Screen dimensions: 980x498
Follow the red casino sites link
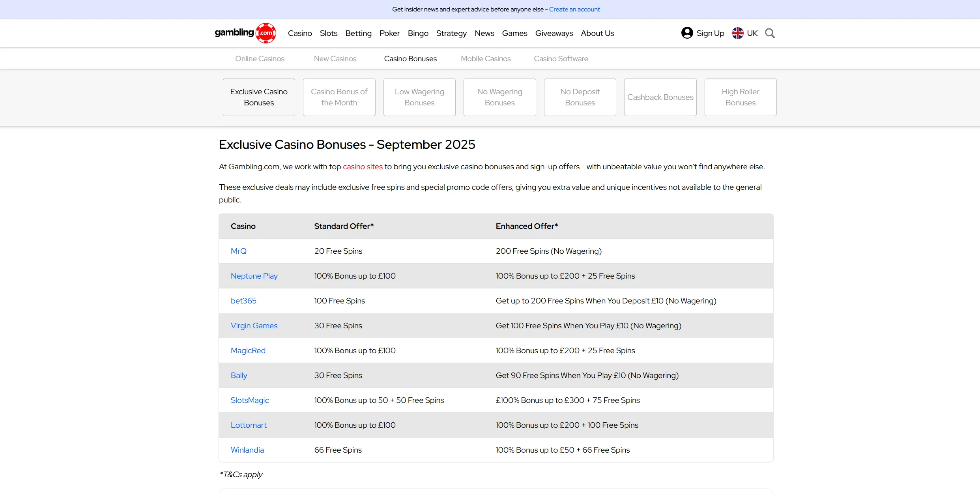click(x=363, y=167)
